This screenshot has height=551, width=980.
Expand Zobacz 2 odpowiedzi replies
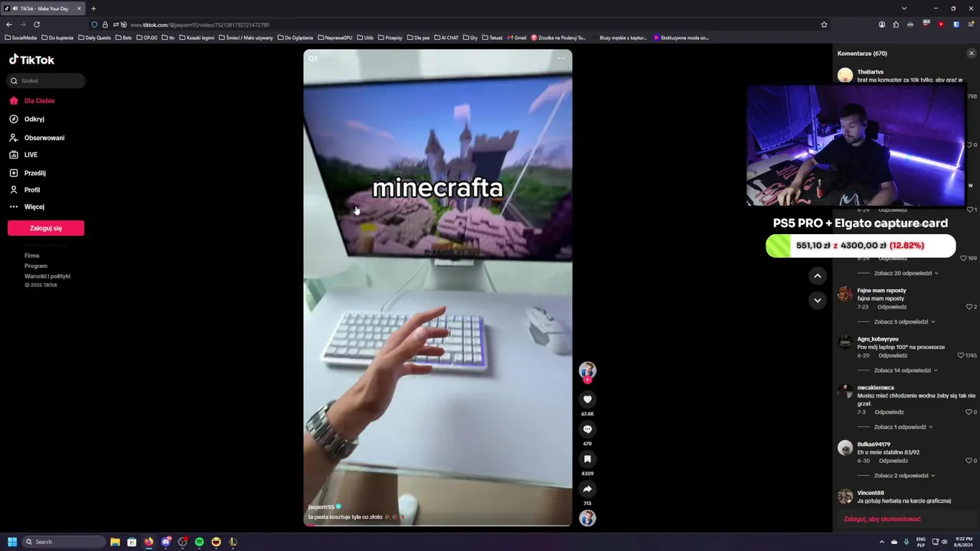(903, 475)
